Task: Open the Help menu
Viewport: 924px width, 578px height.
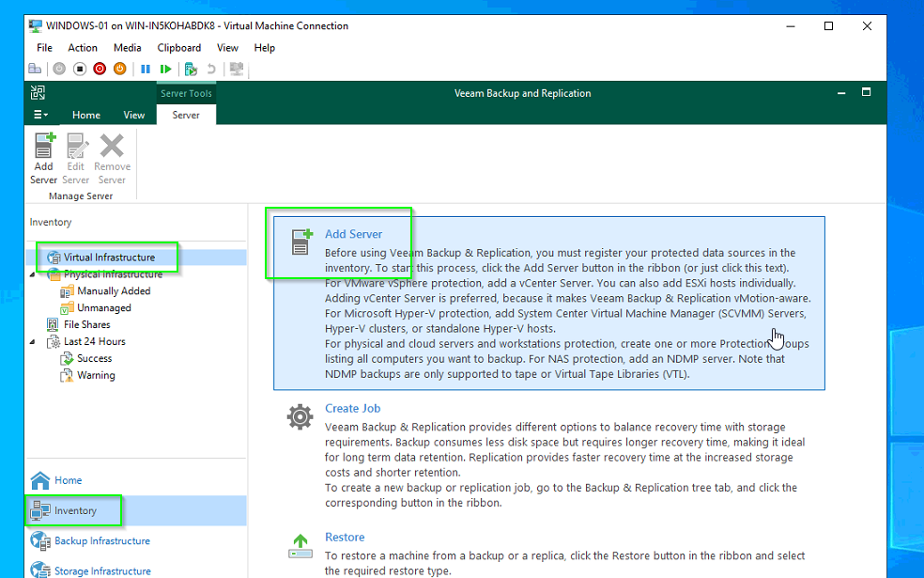Action: (265, 48)
